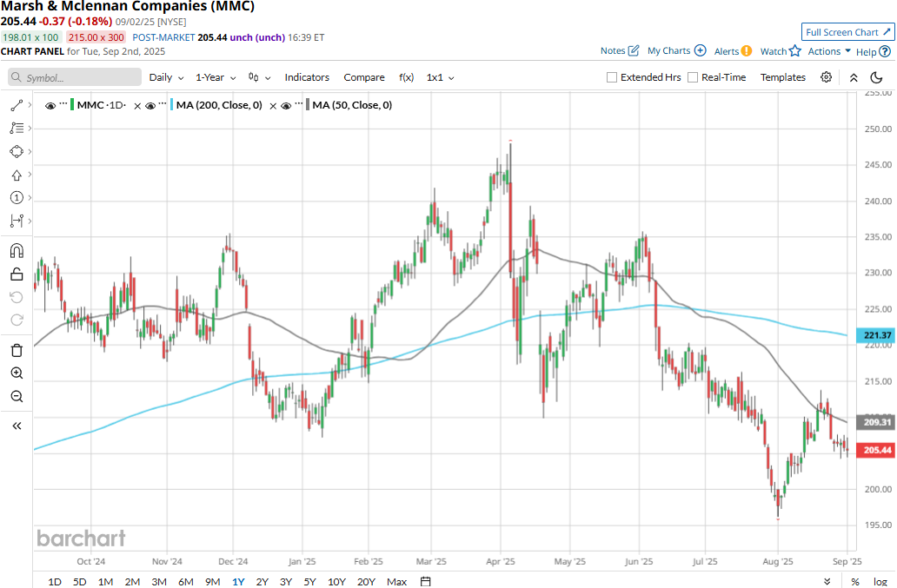
Task: Collapse the left drawing toolbar
Action: coord(17,426)
